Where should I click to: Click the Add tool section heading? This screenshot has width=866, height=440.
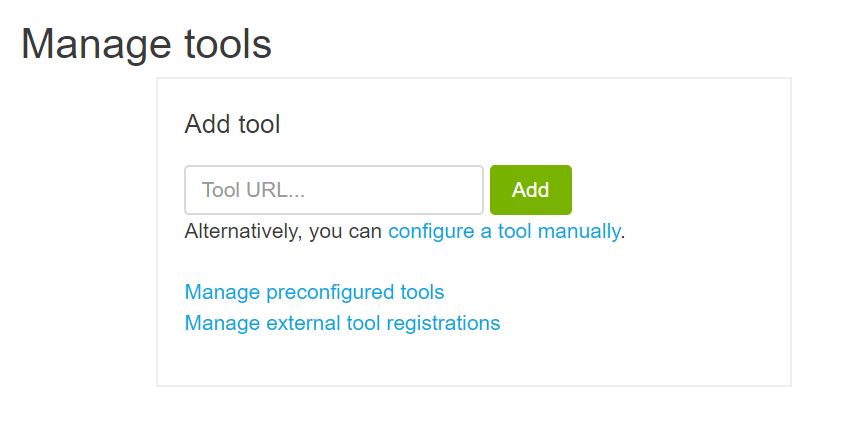click(x=233, y=124)
